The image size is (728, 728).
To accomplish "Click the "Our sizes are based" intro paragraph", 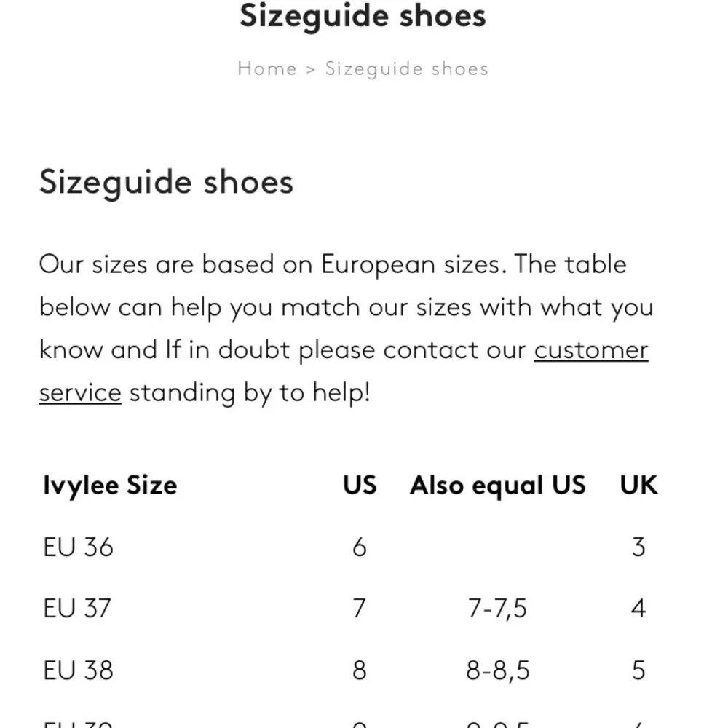I will tap(347, 328).
